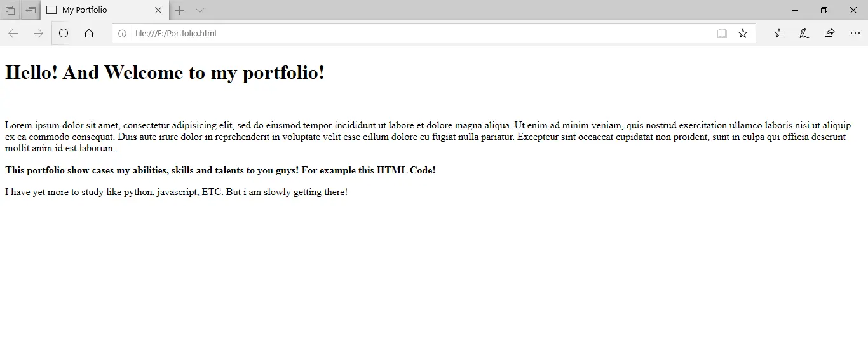Toggle Reading view in address bar
868x345 pixels.
[x=722, y=34]
